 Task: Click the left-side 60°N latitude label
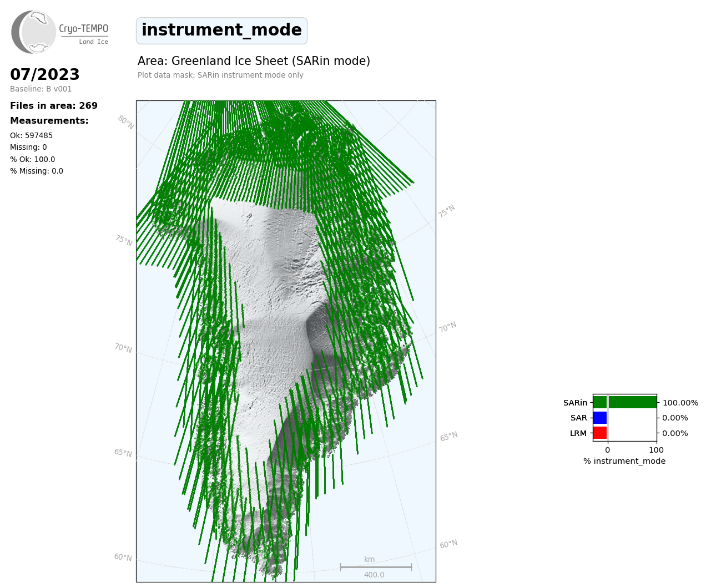click(123, 557)
